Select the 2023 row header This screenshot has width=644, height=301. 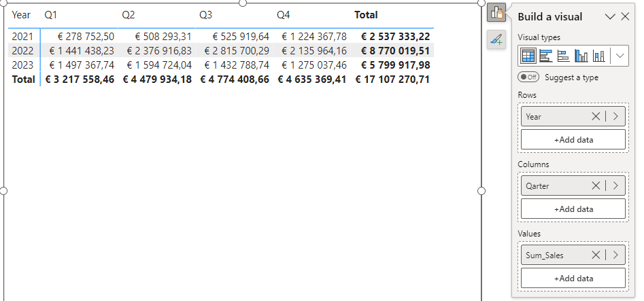pos(22,65)
